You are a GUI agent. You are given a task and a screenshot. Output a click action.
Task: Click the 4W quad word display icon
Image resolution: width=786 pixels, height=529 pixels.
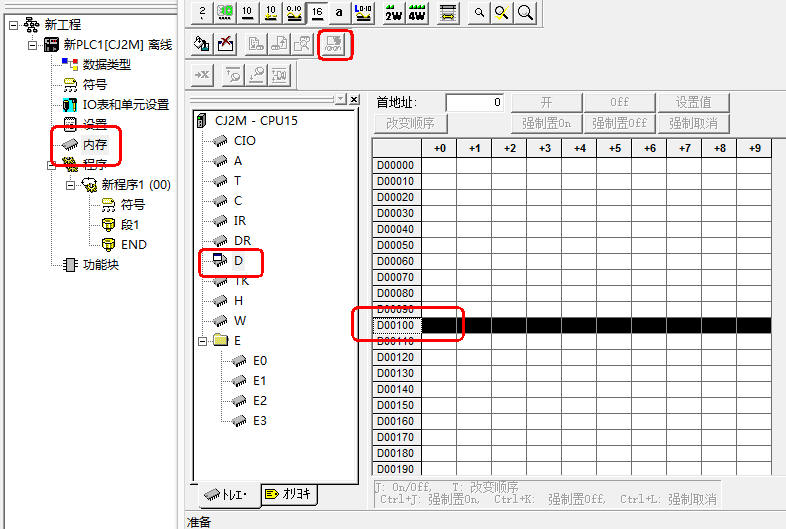click(x=417, y=12)
